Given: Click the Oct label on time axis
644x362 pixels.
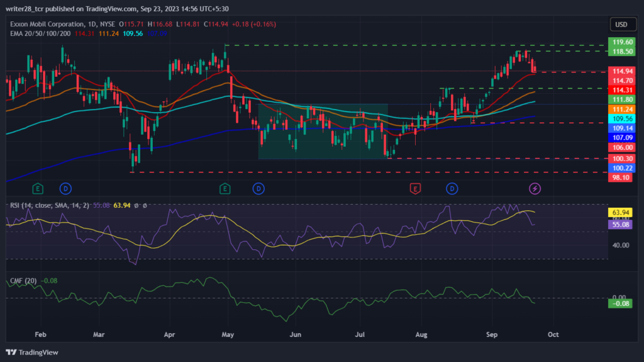Looking at the screenshot, I should pos(553,334).
